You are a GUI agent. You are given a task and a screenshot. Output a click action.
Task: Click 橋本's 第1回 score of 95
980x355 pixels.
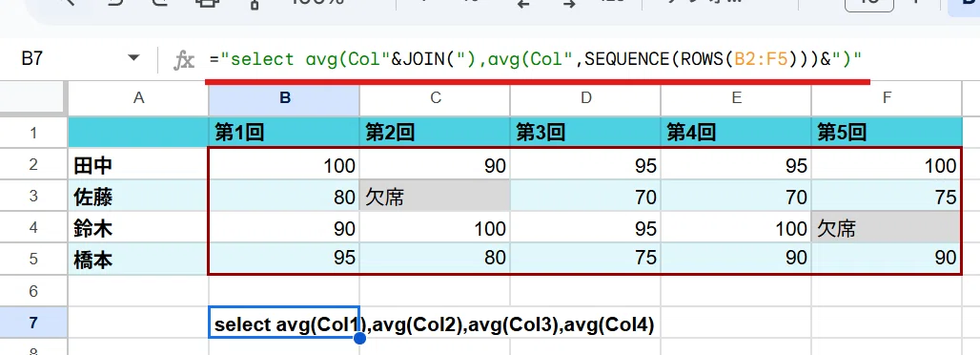click(284, 260)
